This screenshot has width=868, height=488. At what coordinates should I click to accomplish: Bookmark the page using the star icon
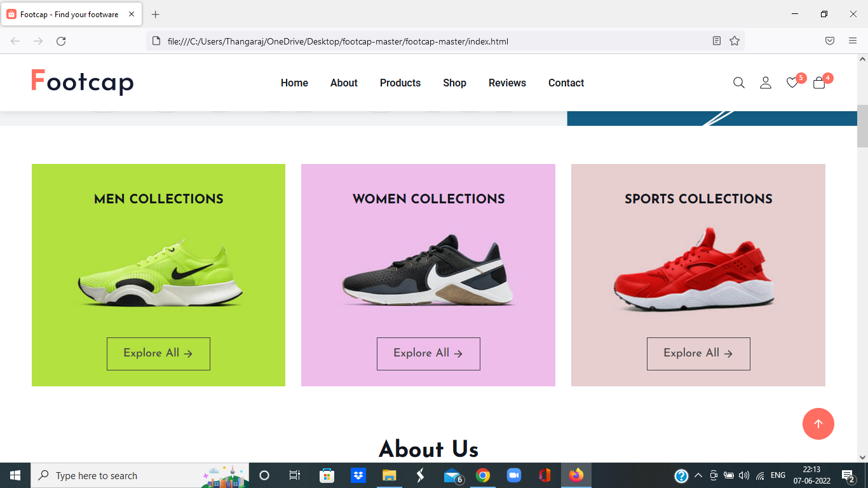[x=735, y=41]
